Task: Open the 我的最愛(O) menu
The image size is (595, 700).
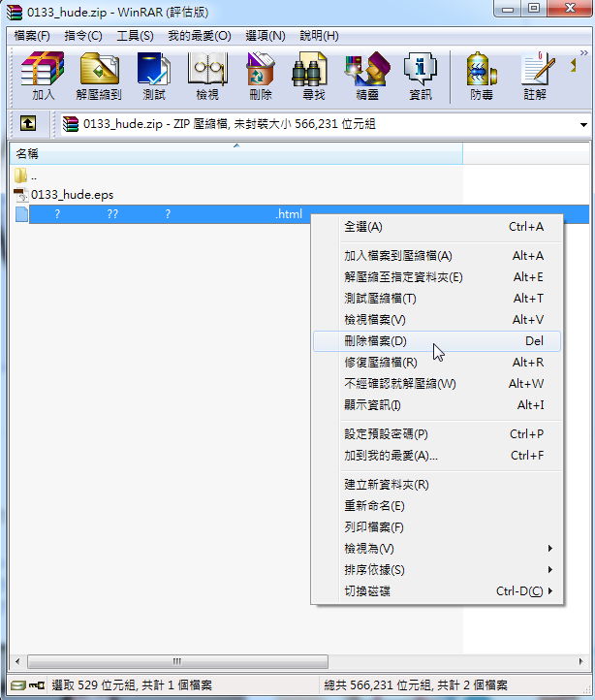Action: [x=199, y=36]
